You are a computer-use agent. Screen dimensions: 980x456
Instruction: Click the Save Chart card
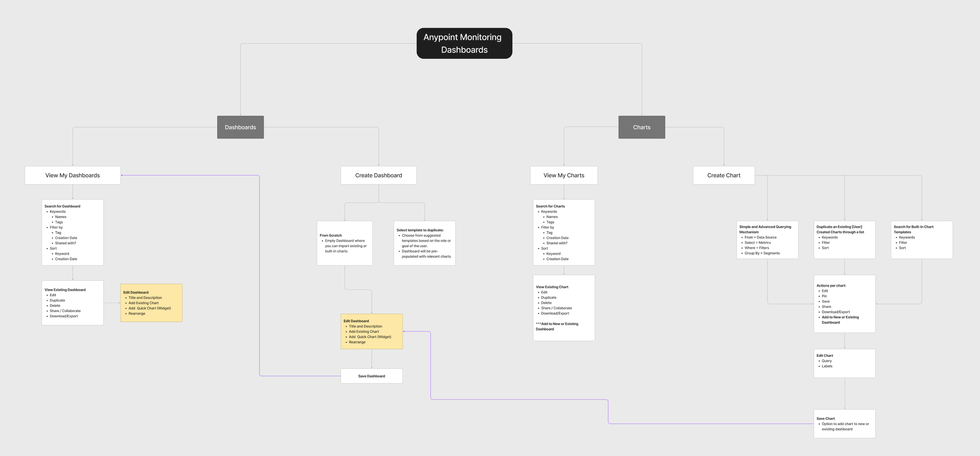(x=844, y=423)
